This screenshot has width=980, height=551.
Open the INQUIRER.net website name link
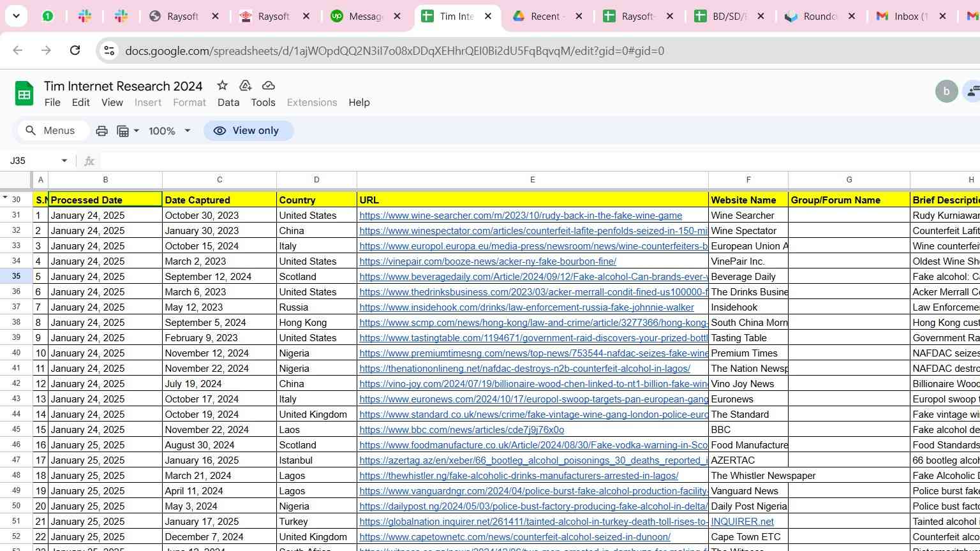click(742, 522)
